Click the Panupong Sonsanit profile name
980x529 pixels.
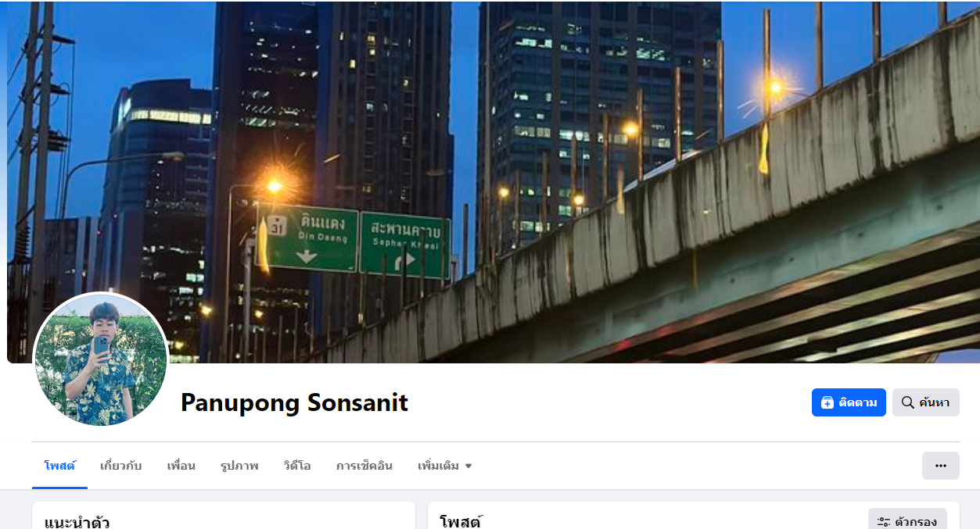tap(294, 402)
